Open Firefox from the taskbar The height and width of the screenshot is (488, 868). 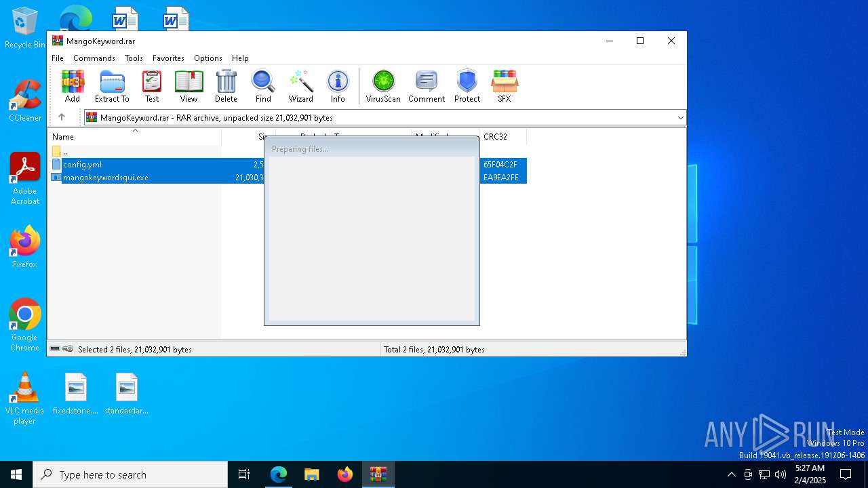345,474
